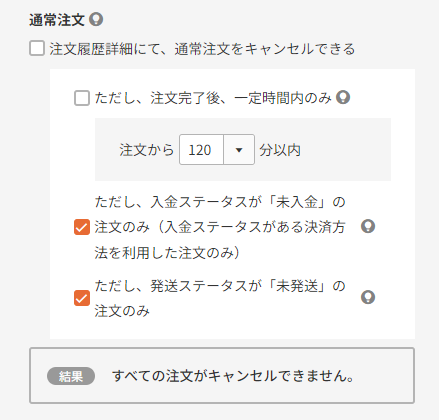This screenshot has height=420, width=444.
Task: Click the gray 結果 badge
Action: pos(71,376)
